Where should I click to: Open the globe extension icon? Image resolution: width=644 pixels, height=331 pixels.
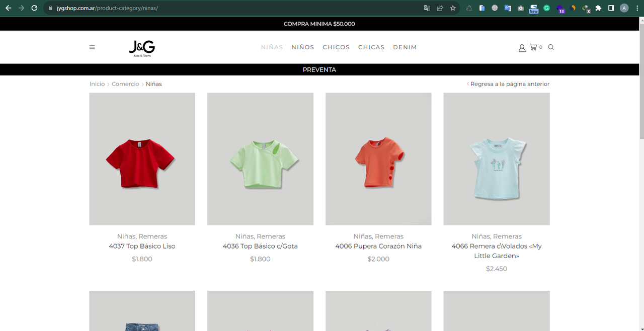(495, 8)
